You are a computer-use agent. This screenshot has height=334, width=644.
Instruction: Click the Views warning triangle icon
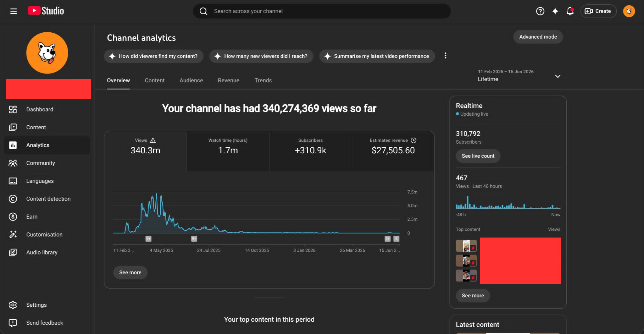(153, 140)
